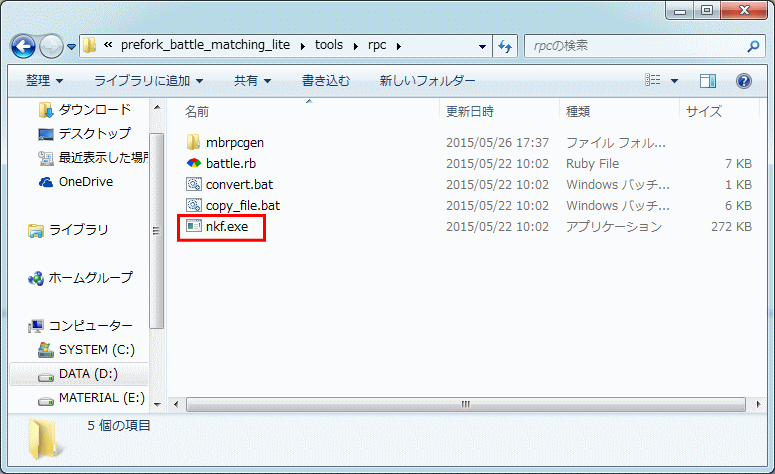The height and width of the screenshot is (474, 775).
Task: Open ライブラリに追加 dropdown menu
Action: click(148, 81)
